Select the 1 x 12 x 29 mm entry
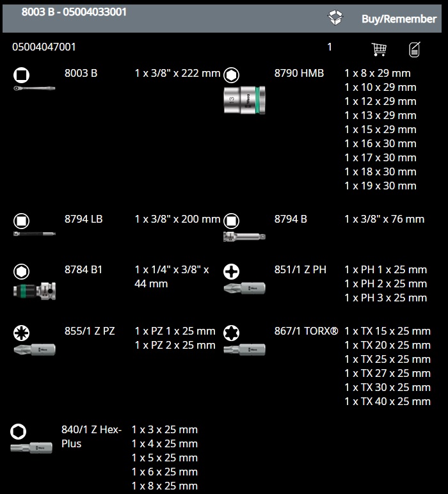 click(380, 102)
